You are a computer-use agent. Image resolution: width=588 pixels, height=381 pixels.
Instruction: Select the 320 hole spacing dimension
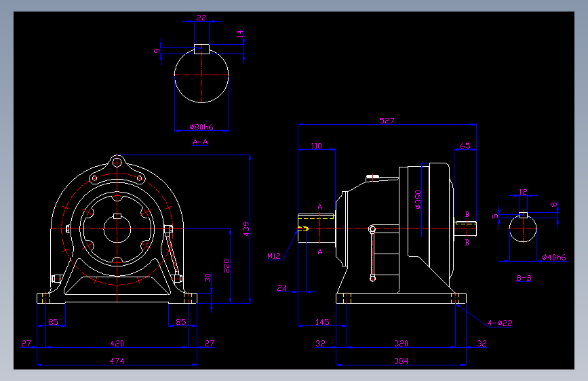(x=401, y=343)
